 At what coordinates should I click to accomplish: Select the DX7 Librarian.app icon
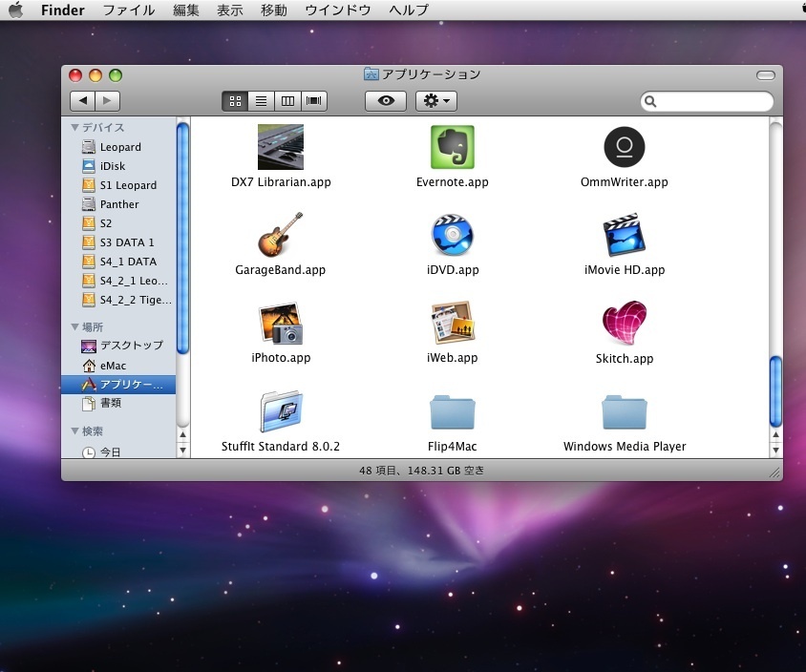pyautogui.click(x=280, y=147)
